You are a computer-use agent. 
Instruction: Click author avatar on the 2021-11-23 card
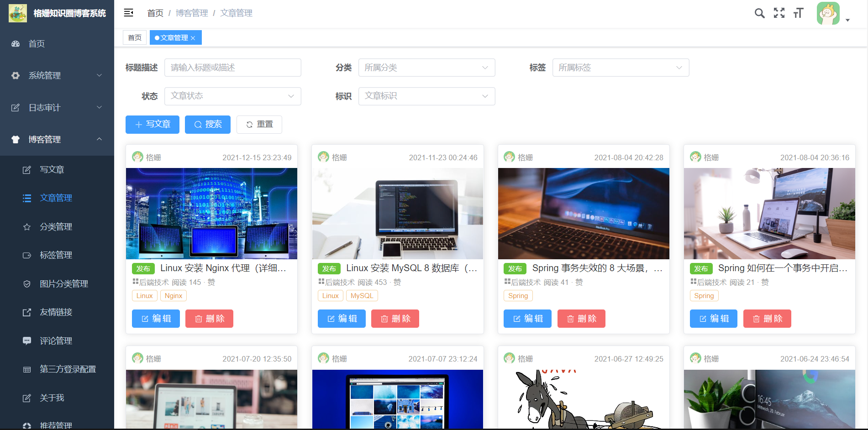pos(323,157)
